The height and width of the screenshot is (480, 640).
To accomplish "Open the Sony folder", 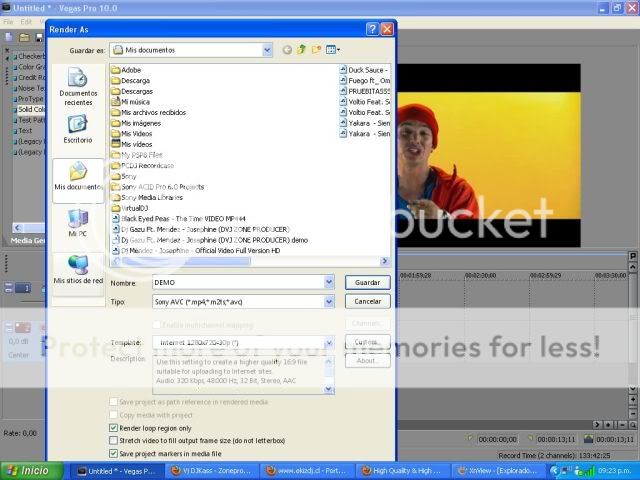I will [x=124, y=176].
